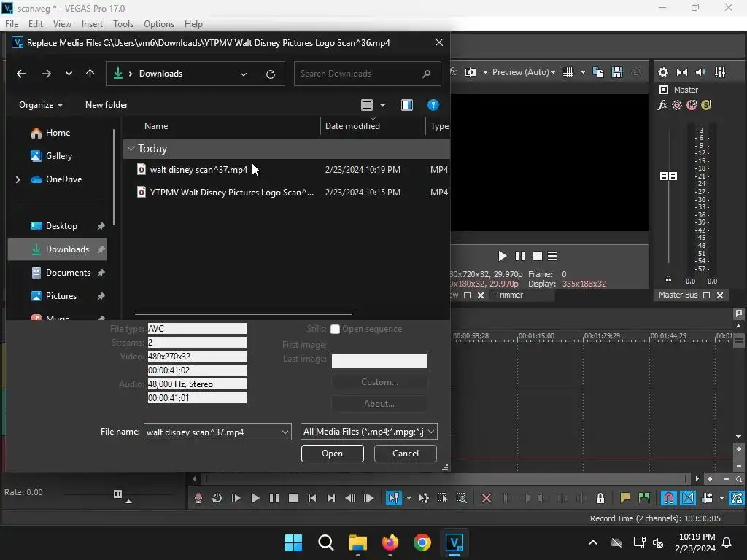This screenshot has width=747, height=560.
Task: Click the Play button in the transport toolbar
Action: (255, 498)
